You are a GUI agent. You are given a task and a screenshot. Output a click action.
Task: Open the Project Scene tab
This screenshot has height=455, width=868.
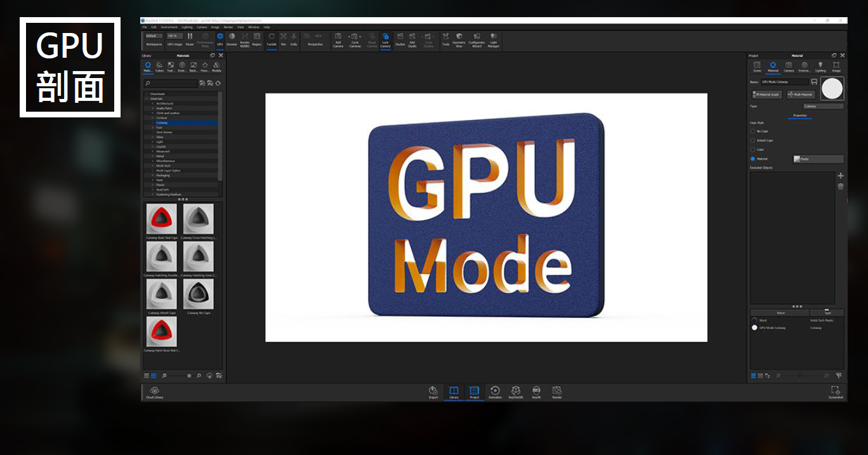click(x=757, y=67)
